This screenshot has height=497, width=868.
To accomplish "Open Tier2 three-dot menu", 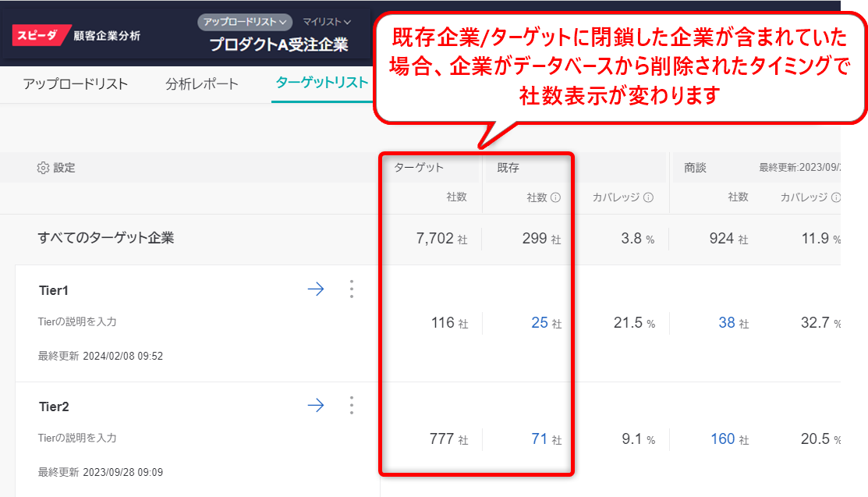I will pyautogui.click(x=352, y=405).
